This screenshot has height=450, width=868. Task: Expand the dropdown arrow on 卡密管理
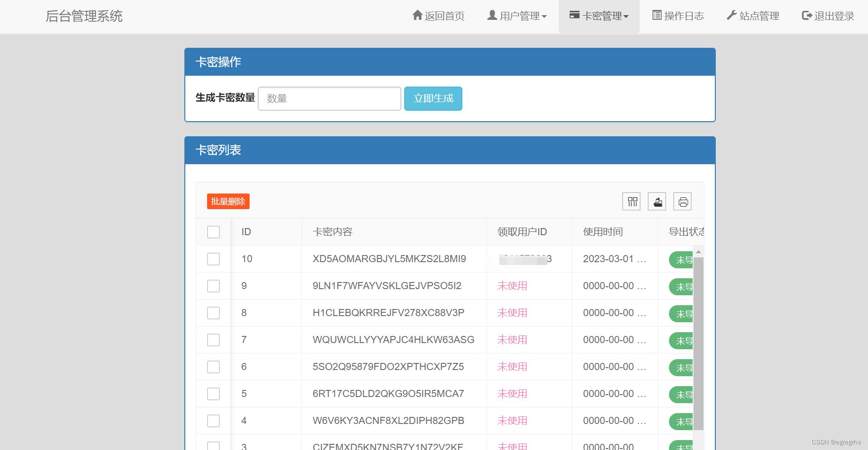[627, 17]
